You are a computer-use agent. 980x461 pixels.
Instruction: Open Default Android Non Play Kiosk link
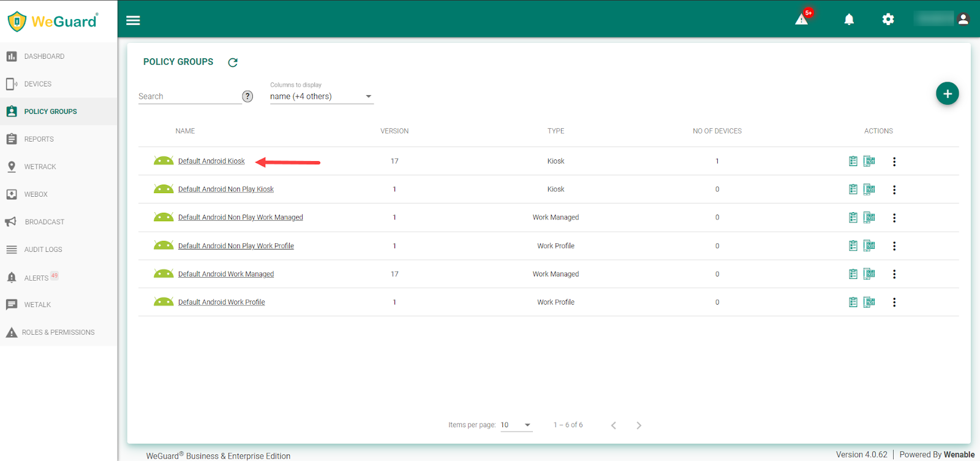(226, 189)
